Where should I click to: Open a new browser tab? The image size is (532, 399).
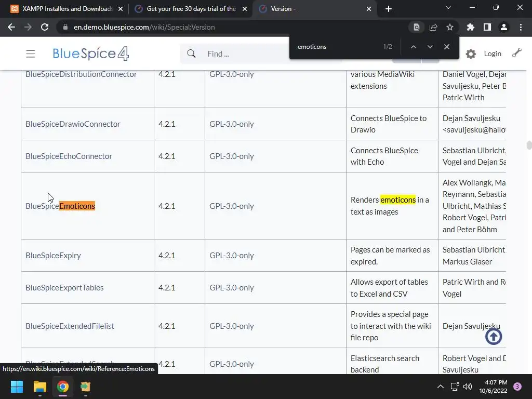389,9
